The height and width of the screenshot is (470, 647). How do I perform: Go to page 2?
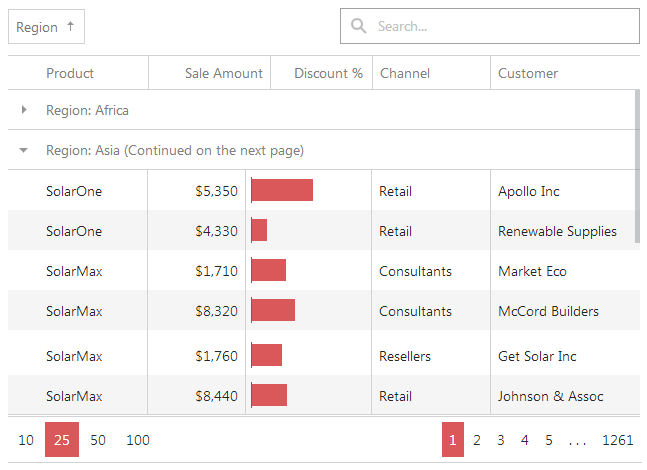click(x=477, y=440)
